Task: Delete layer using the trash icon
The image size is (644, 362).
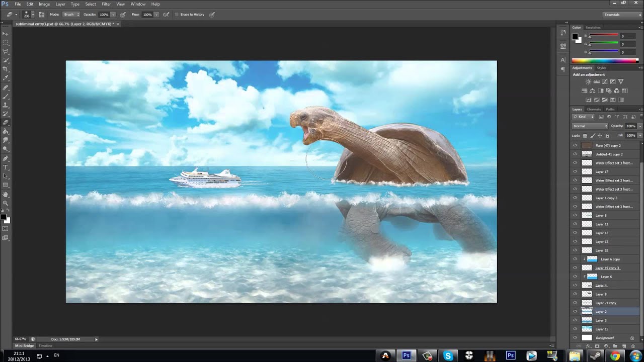Action: pyautogui.click(x=632, y=346)
